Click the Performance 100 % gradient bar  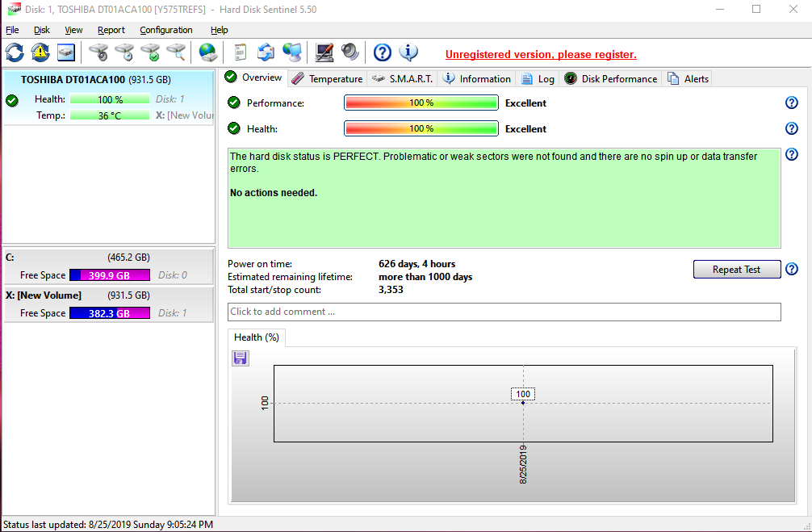(421, 103)
